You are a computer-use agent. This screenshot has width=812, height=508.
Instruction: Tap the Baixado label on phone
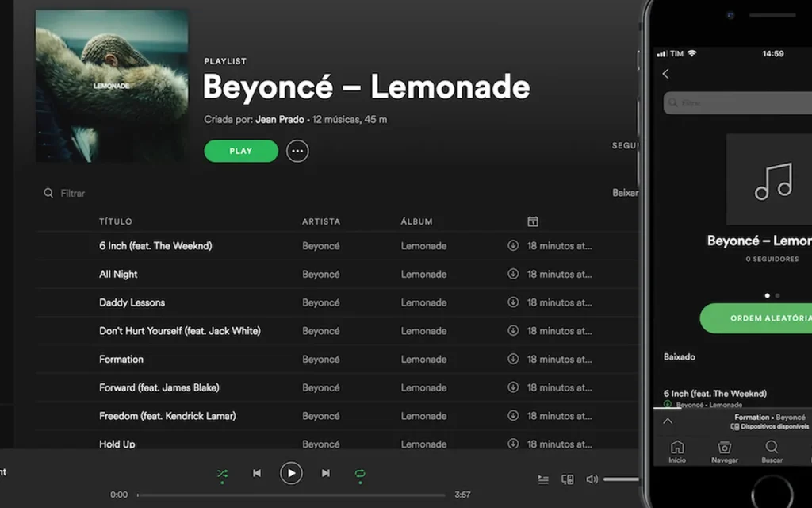[x=680, y=356]
